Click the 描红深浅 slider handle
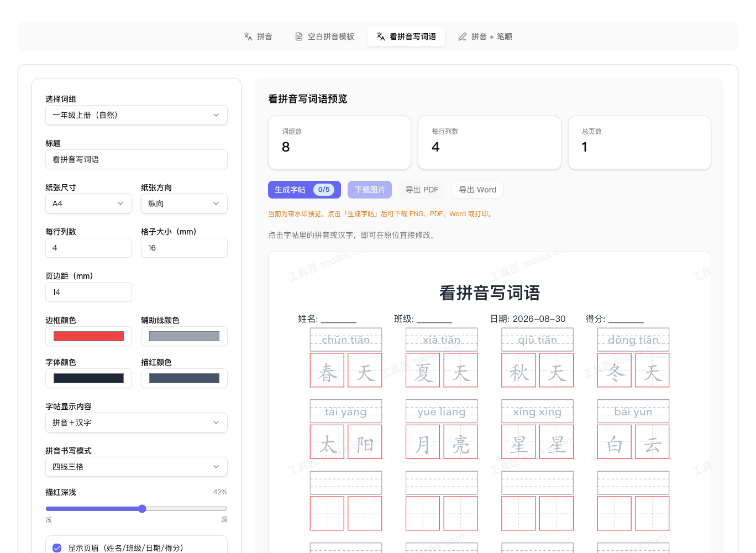756x553 pixels. coord(142,509)
